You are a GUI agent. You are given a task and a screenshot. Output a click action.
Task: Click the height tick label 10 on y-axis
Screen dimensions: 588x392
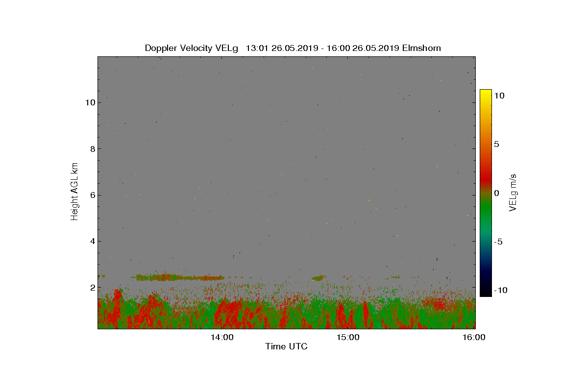tap(89, 102)
